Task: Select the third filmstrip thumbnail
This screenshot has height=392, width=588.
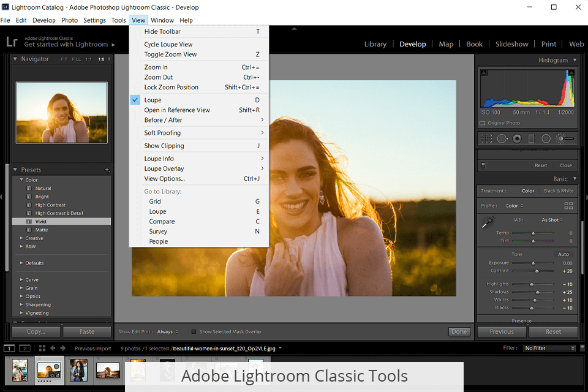Action: (x=78, y=370)
